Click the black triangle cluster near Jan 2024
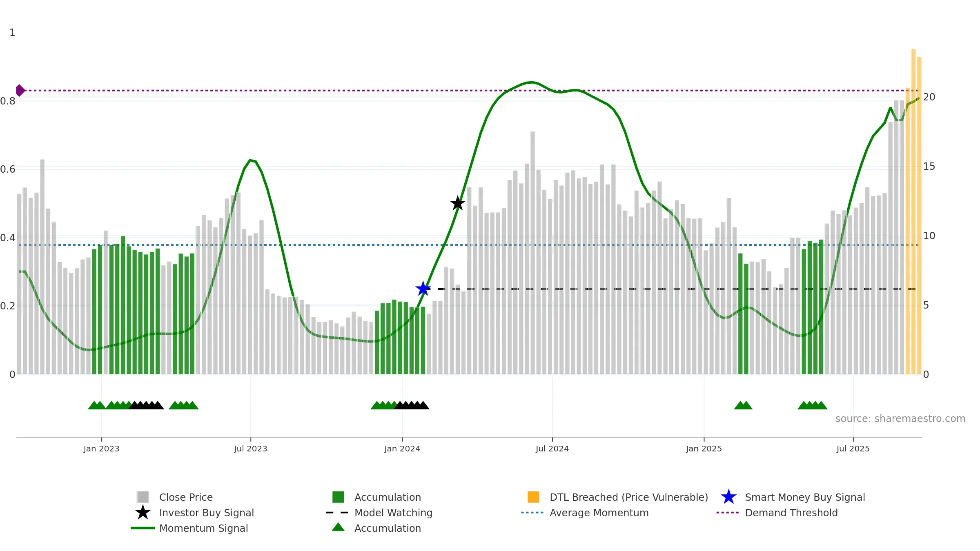 click(412, 405)
